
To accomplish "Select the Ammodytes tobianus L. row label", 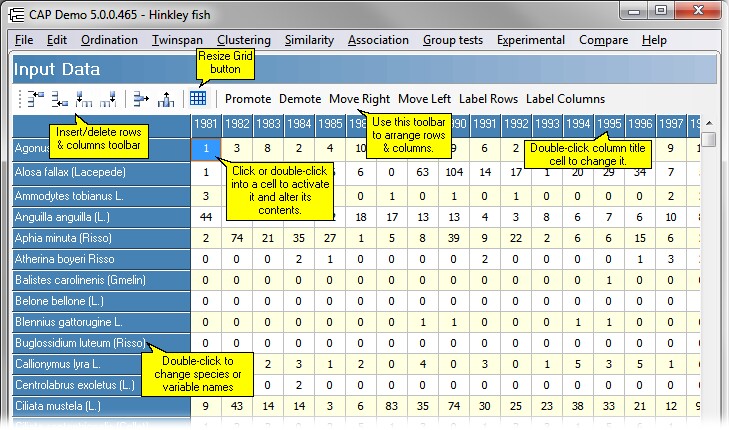I will click(101, 196).
